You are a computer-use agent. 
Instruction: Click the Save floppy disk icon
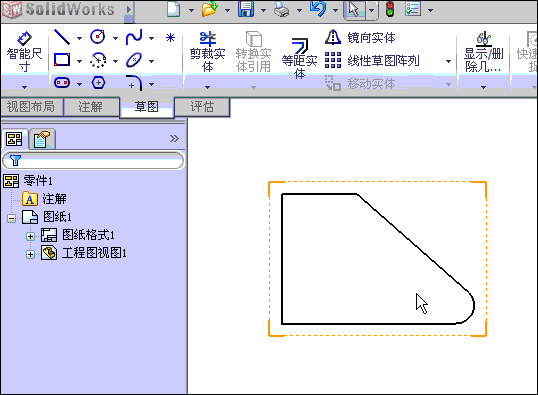(x=246, y=9)
